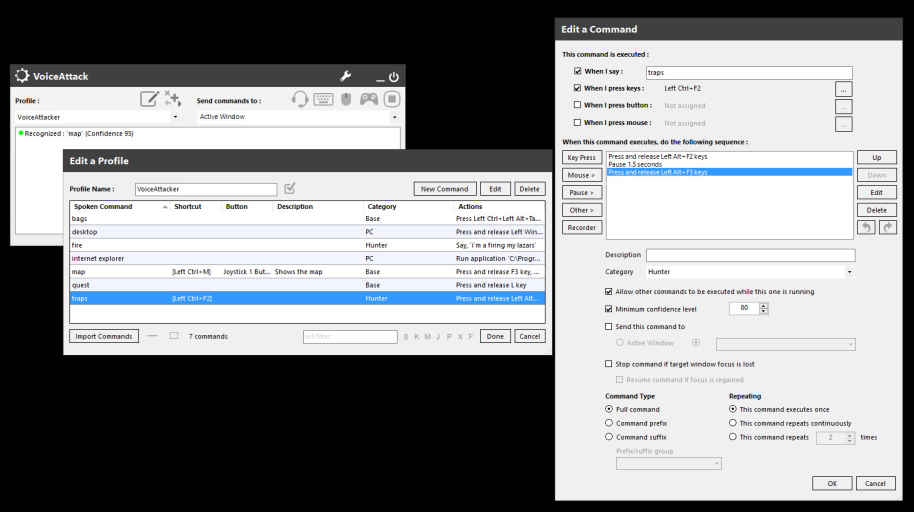The height and width of the screenshot is (512, 914).
Task: Toggle keyboard shortcuts icon in main window
Action: (x=323, y=99)
